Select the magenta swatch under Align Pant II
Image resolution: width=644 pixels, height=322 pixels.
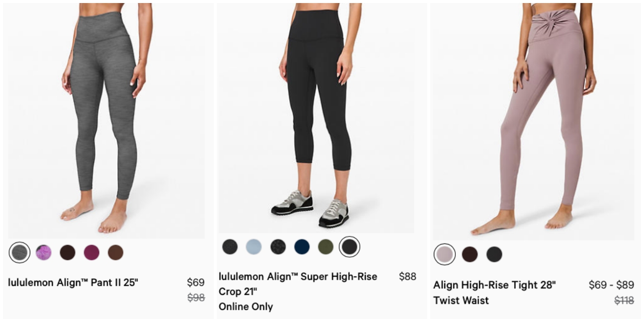click(92, 253)
